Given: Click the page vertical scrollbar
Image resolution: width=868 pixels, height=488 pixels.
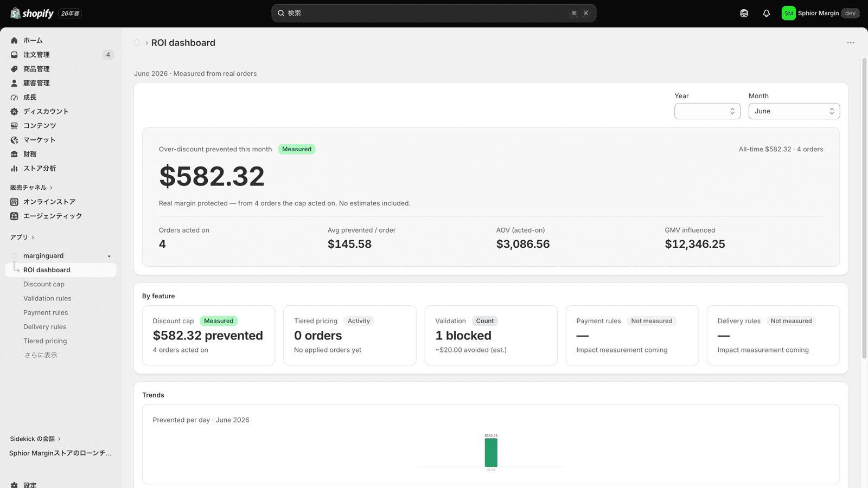Looking at the screenshot, I should 864,208.
